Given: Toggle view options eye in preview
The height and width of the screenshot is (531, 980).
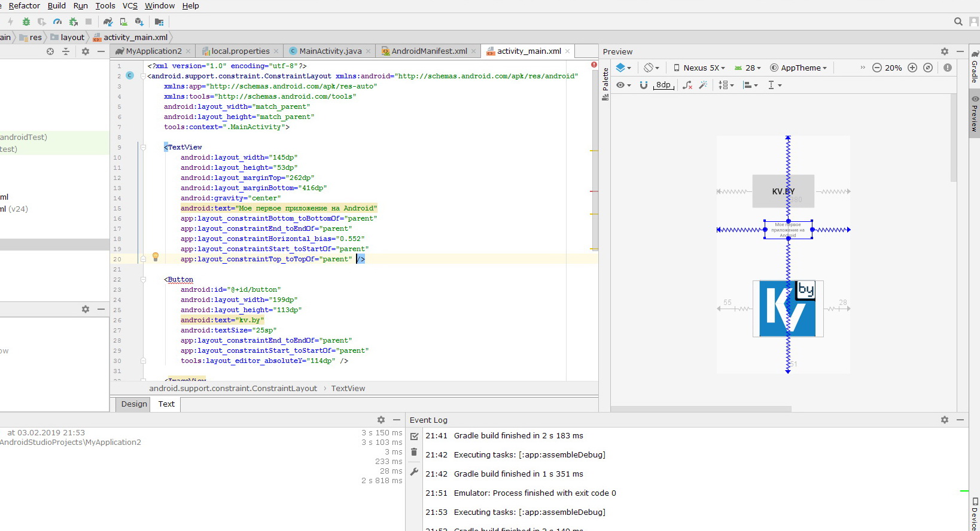Looking at the screenshot, I should 624,85.
